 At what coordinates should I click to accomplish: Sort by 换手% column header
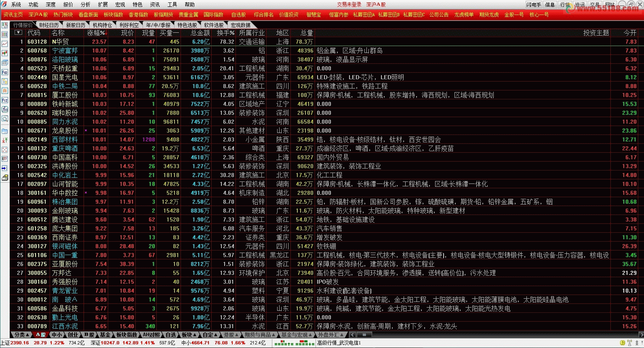click(x=225, y=33)
